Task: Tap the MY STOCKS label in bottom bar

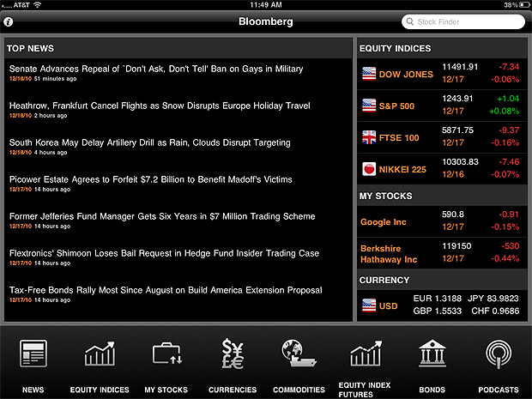Action: [166, 390]
